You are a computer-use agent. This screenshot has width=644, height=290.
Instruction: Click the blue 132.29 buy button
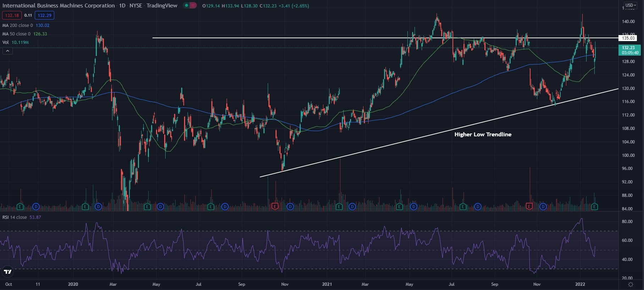[44, 15]
